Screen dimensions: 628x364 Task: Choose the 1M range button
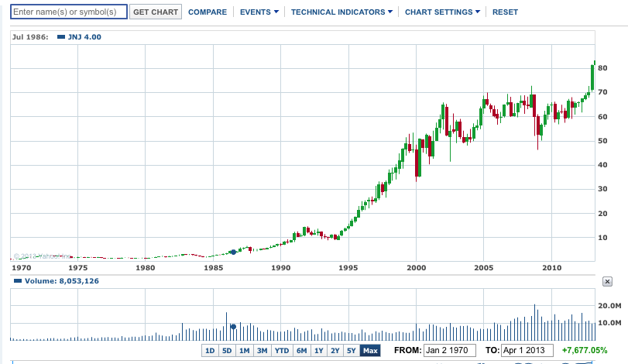[x=244, y=351]
